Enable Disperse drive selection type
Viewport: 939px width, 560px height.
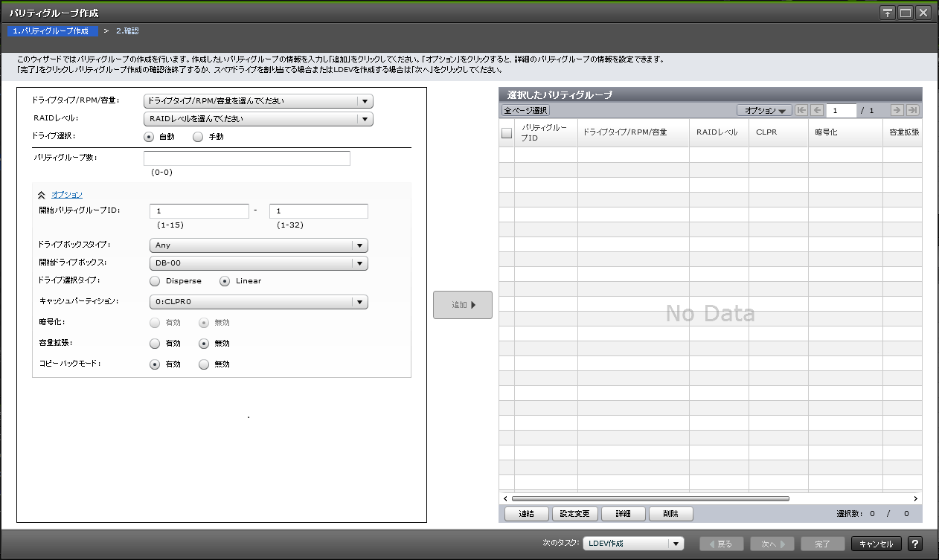[x=155, y=281]
